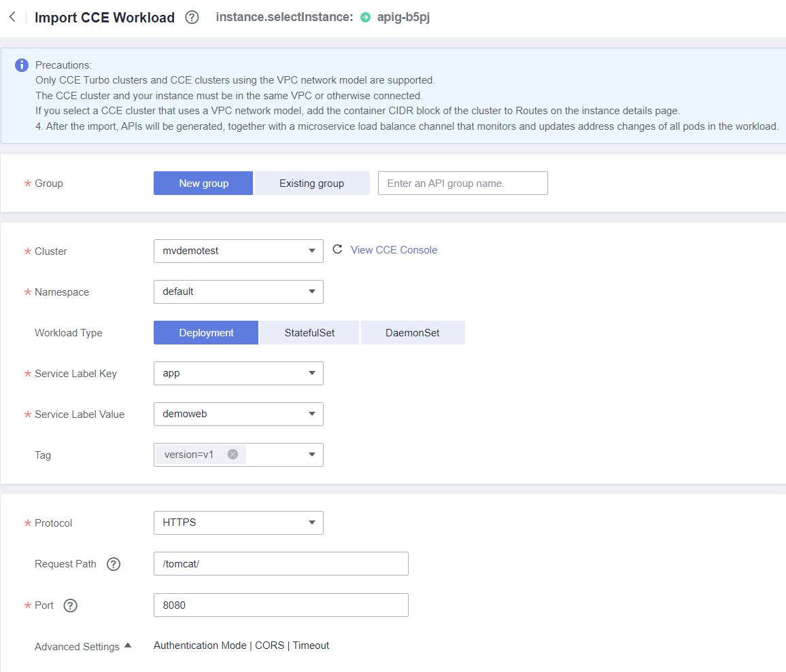Select StatefulSet workload type

point(309,332)
